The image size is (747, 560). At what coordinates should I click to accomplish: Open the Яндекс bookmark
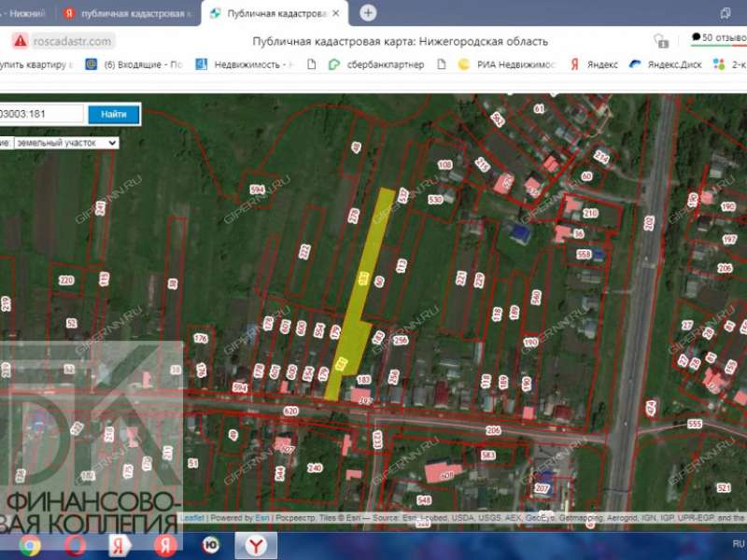pos(594,64)
